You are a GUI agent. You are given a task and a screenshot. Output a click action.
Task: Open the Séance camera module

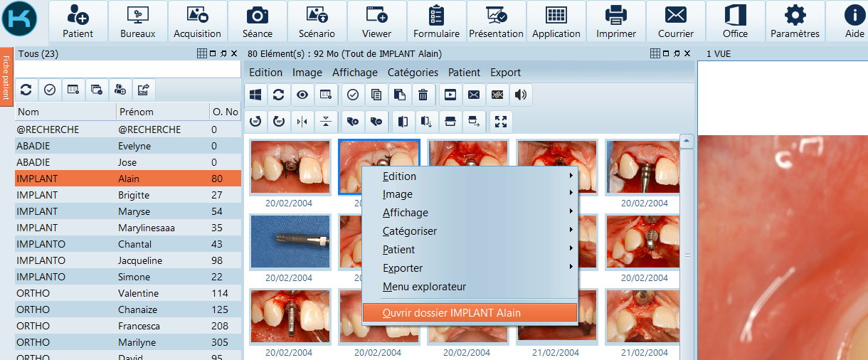tap(257, 21)
